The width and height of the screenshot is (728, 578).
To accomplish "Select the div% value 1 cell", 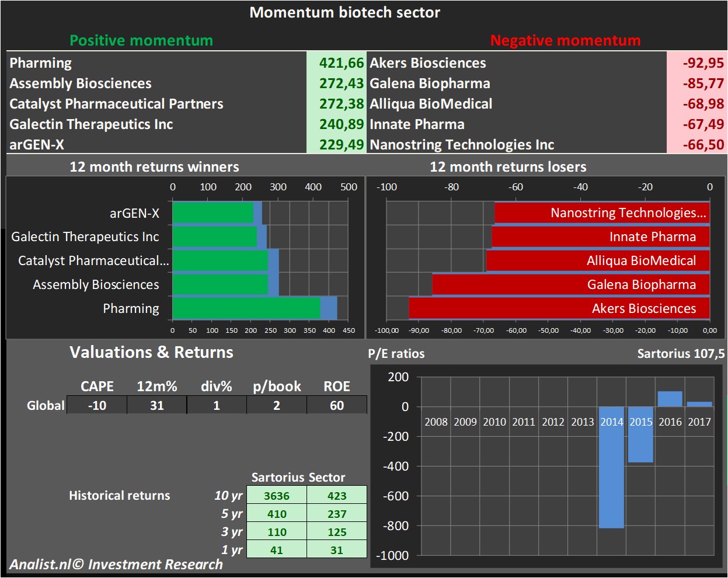I will [x=217, y=405].
